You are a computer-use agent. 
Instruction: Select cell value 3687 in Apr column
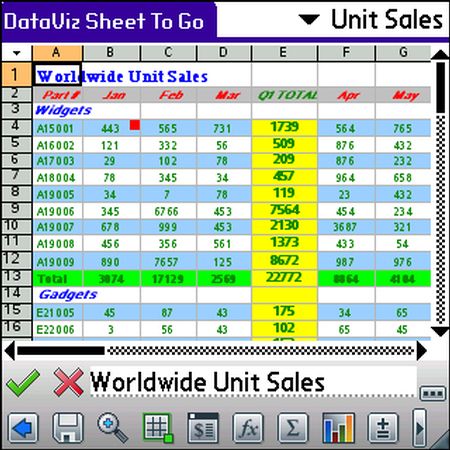[346, 227]
